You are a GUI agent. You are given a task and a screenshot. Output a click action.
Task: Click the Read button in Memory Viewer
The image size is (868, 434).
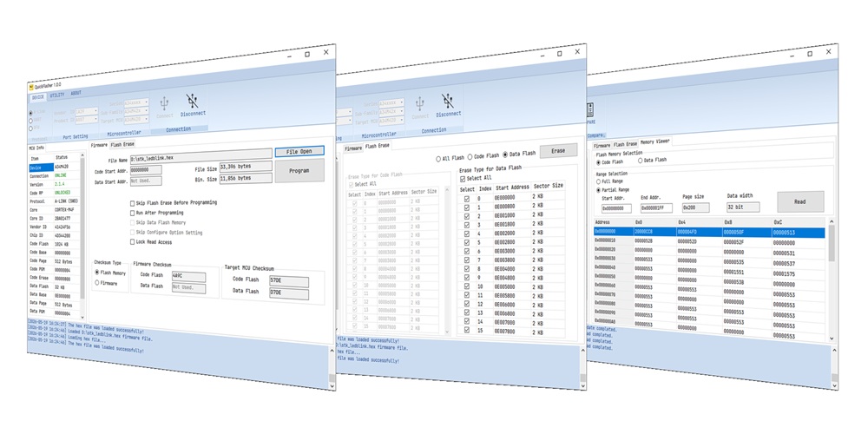[x=800, y=202]
